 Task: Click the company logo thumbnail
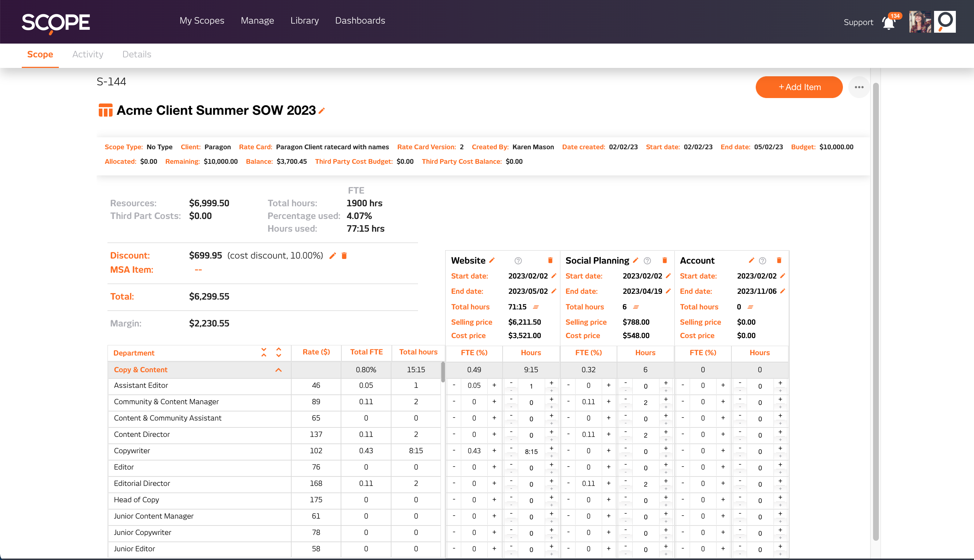tap(945, 22)
